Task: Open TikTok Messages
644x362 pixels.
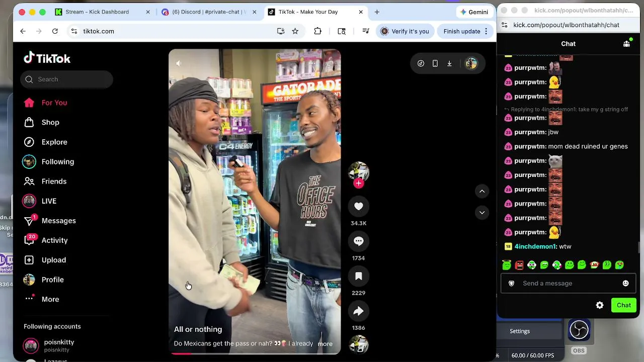Action: [50, 221]
